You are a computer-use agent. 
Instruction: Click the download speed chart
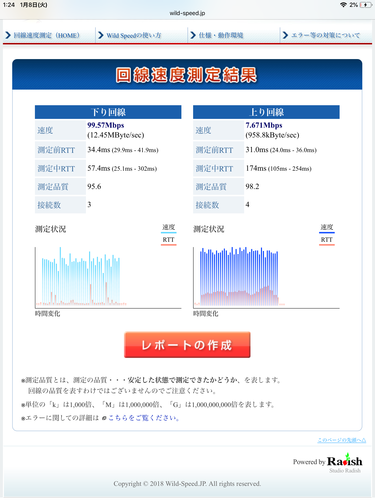(108, 277)
